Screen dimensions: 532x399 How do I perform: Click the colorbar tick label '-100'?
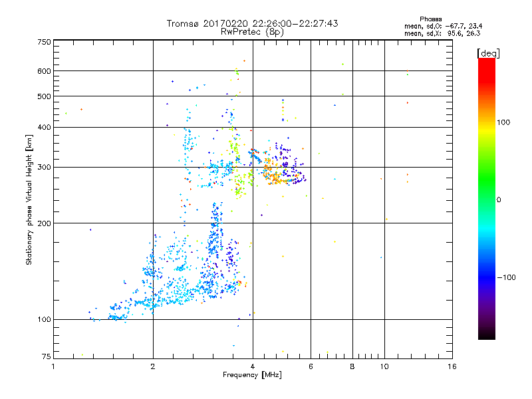(507, 277)
